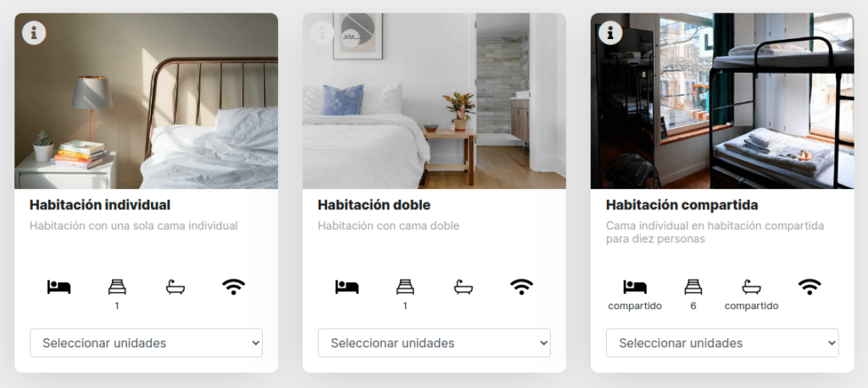Click bed count icon in Habitación doble card
Screen dimensions: 868x388
click(405, 286)
